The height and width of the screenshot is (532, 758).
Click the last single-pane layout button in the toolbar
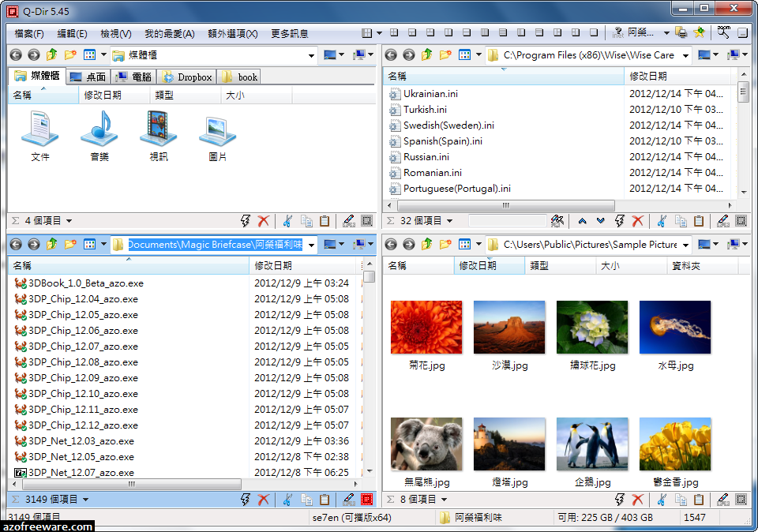(x=594, y=33)
